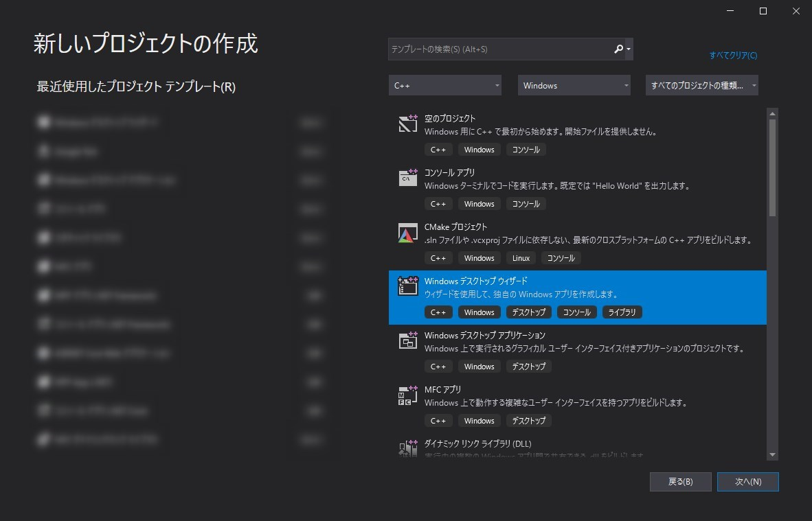The image size is (812, 521).
Task: Click the Windows tag under MFC アプリ
Action: coord(479,421)
